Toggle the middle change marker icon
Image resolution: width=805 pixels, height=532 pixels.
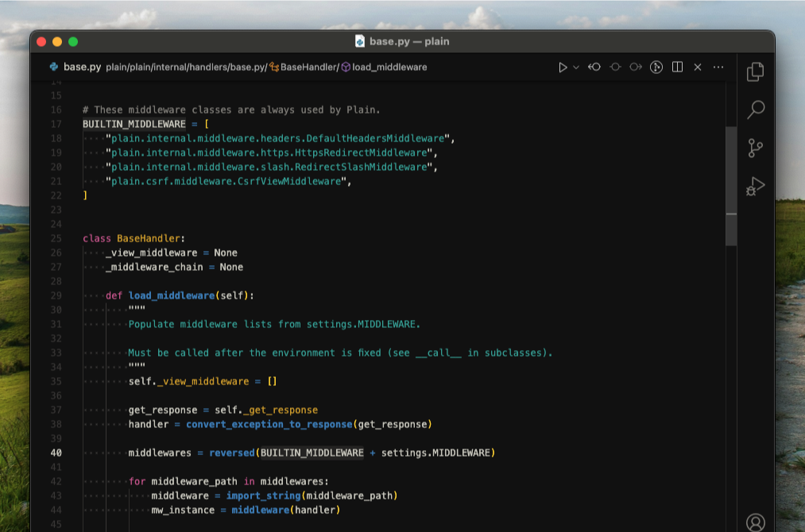615,67
